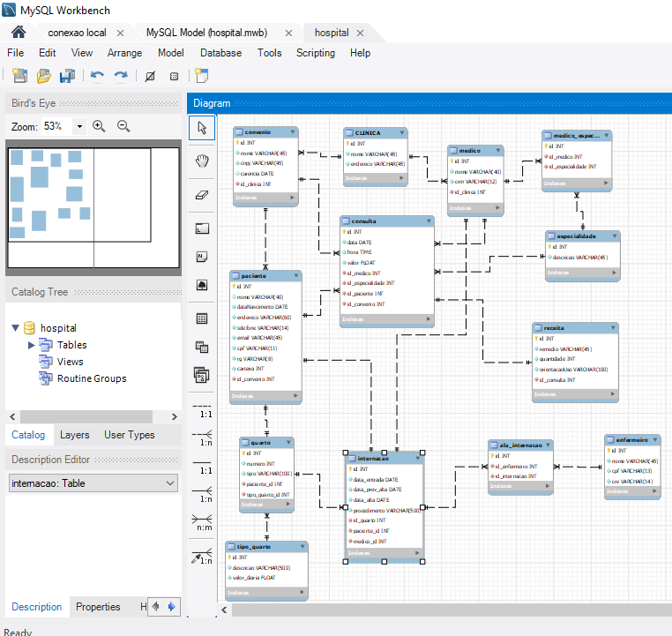Select the solid 1:1 identifying relationship tool
Viewport: 672px width, 636px height.
[x=202, y=468]
